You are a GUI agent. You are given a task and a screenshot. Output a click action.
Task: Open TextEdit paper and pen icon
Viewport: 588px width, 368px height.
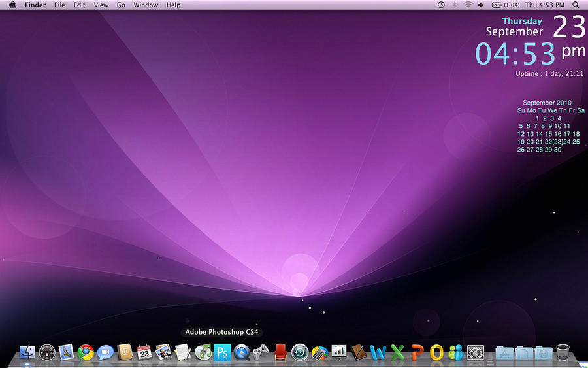coord(184,352)
